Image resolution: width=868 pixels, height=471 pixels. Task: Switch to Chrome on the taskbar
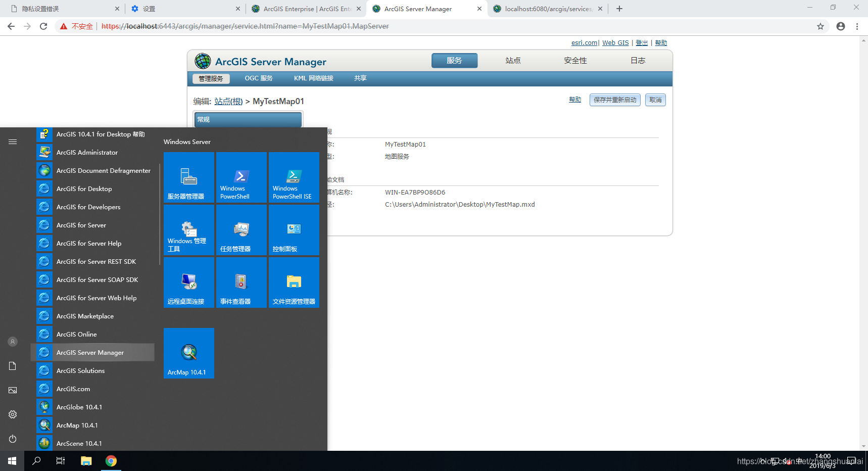[111, 461]
